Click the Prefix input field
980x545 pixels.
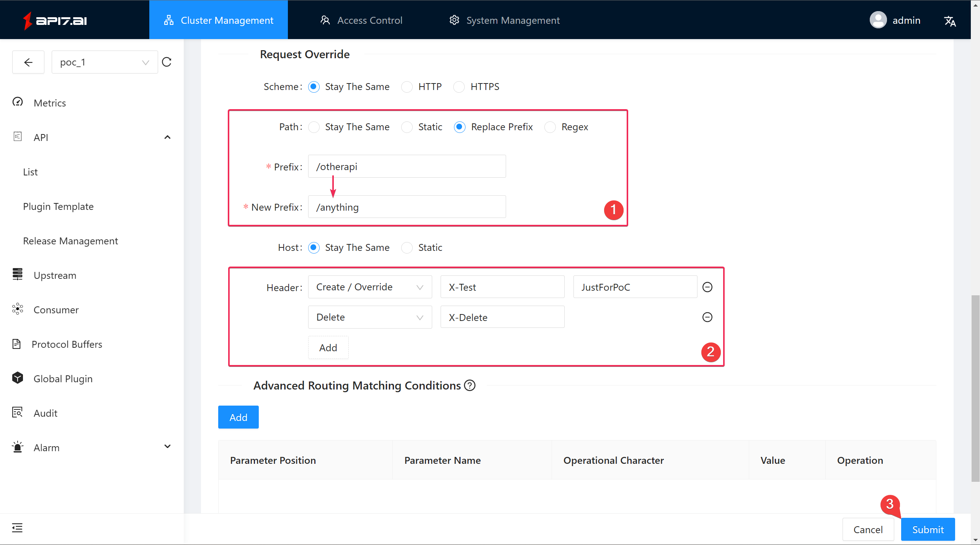[x=407, y=166]
